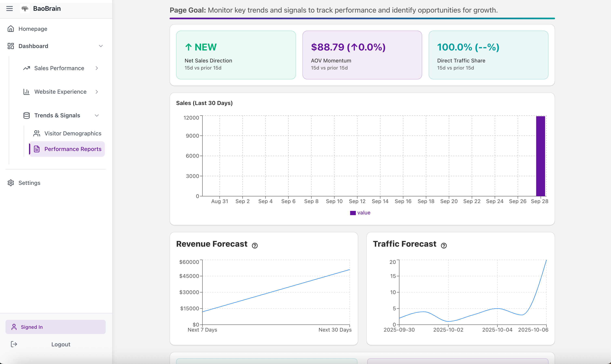Image resolution: width=611 pixels, height=364 pixels.
Task: Click the Website Experience bar chart icon
Action: click(27, 92)
